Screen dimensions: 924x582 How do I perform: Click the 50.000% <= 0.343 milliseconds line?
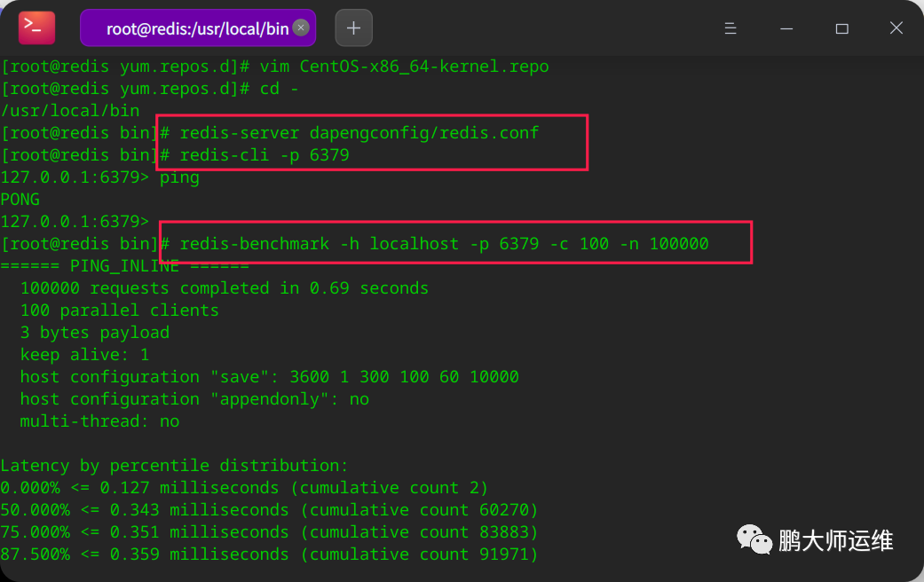tap(269, 510)
